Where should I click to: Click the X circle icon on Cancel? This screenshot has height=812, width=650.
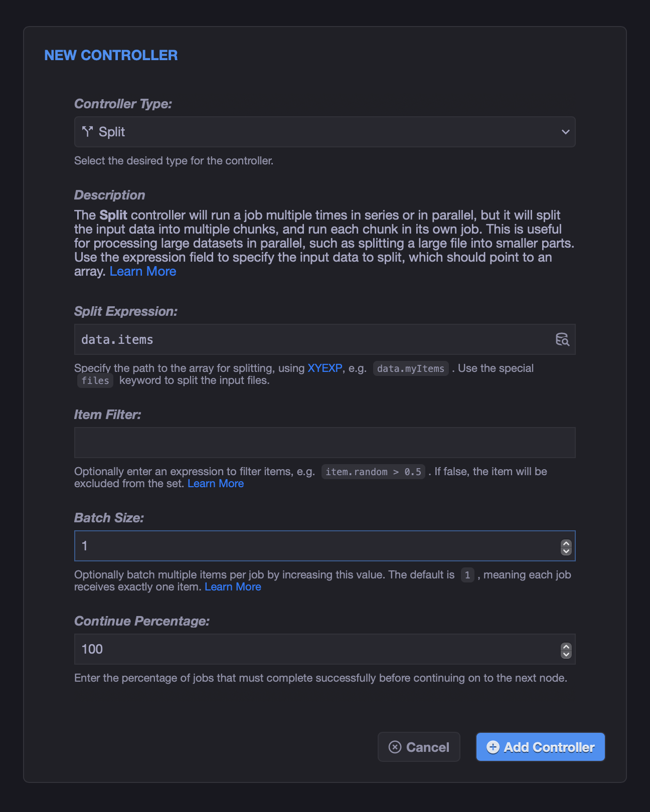pyautogui.click(x=395, y=747)
